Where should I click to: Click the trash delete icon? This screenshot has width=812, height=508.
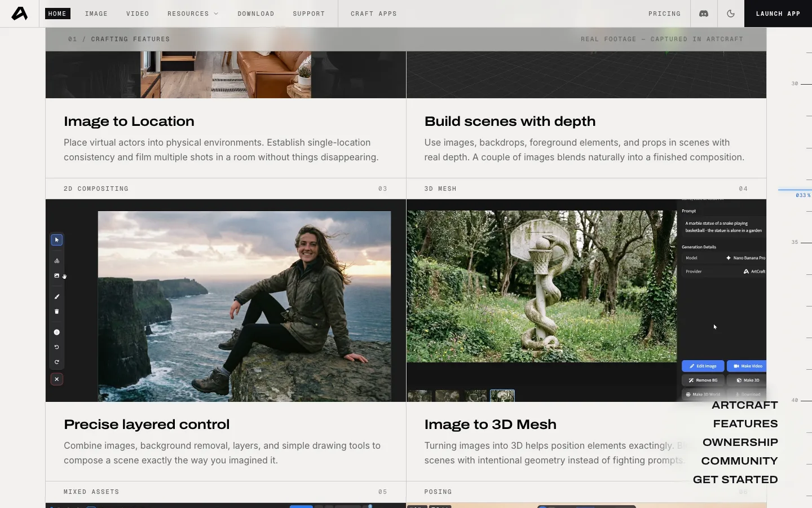coord(57,312)
